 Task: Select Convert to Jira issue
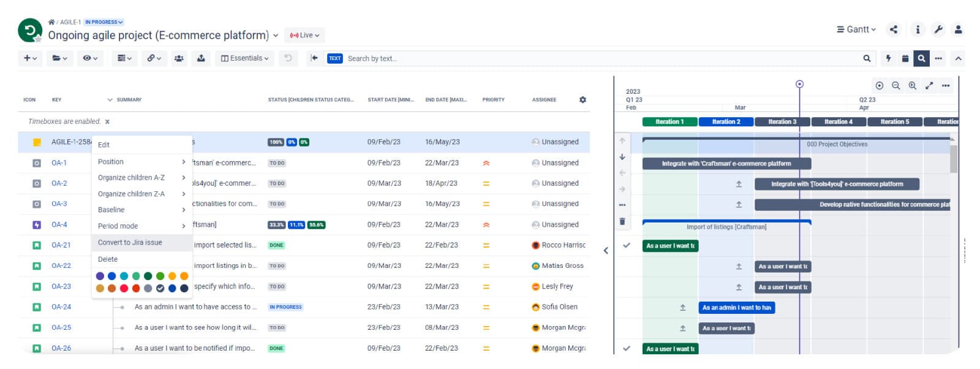tap(142, 243)
